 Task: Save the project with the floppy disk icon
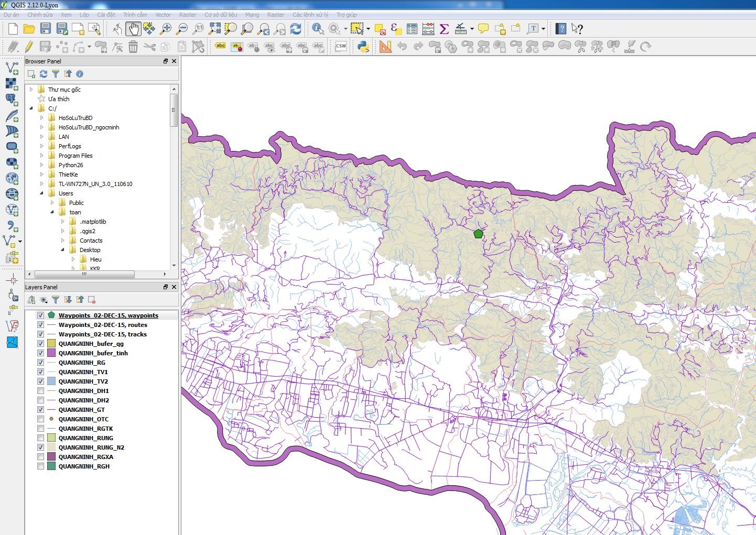coord(46,29)
